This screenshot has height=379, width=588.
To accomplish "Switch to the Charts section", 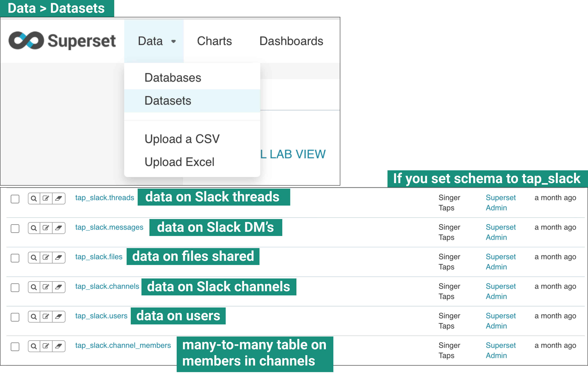I will pyautogui.click(x=214, y=41).
